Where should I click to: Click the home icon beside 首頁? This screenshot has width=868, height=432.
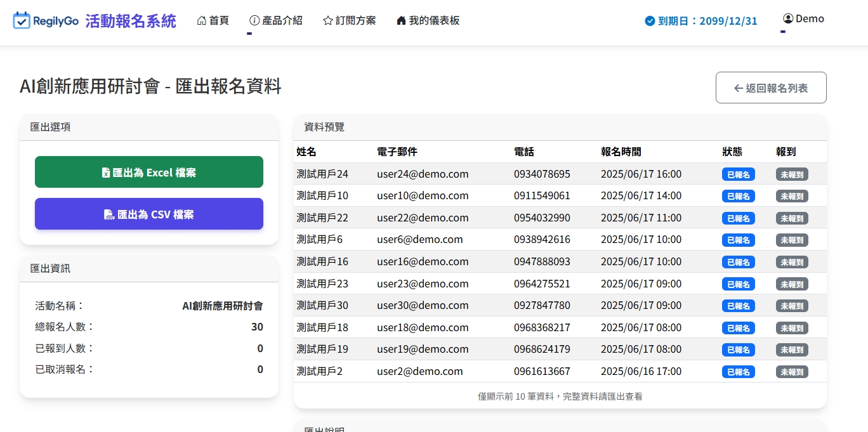[x=202, y=20]
